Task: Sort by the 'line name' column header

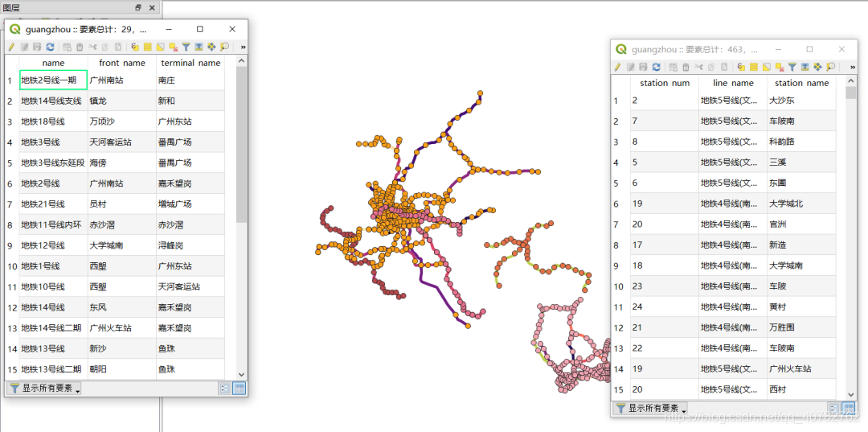Action: [733, 83]
